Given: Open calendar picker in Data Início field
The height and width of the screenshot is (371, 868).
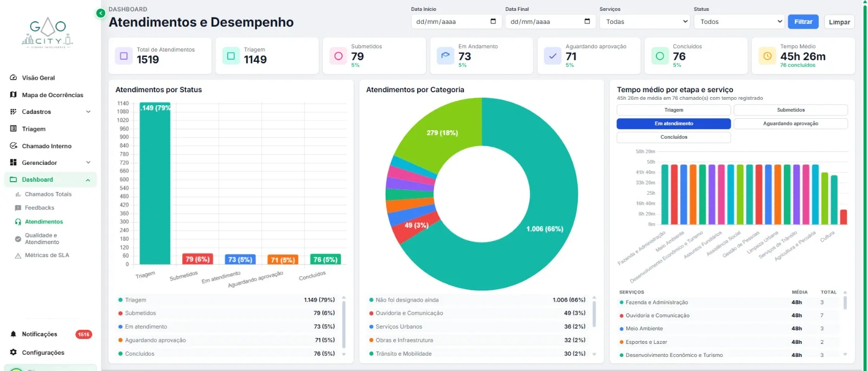Looking at the screenshot, I should (x=493, y=21).
